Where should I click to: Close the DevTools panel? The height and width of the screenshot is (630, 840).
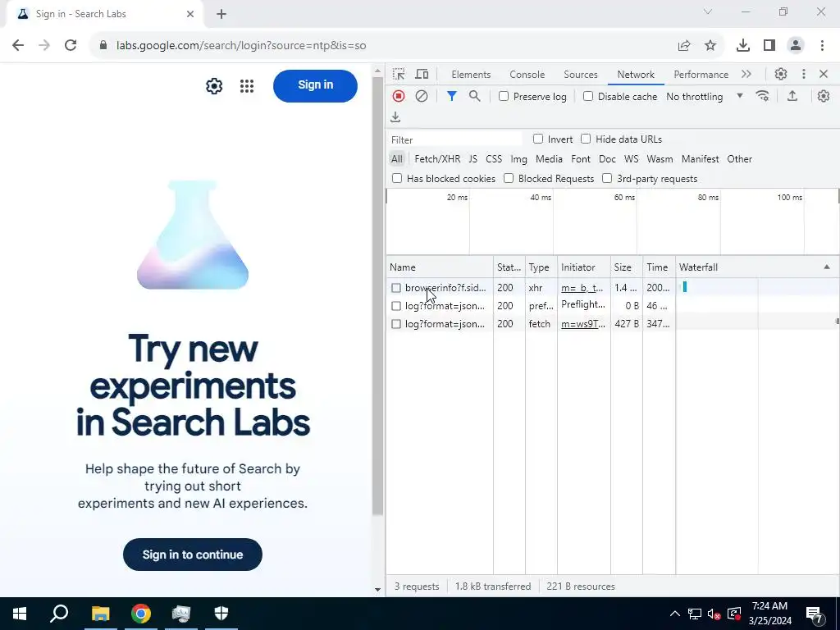click(x=824, y=74)
